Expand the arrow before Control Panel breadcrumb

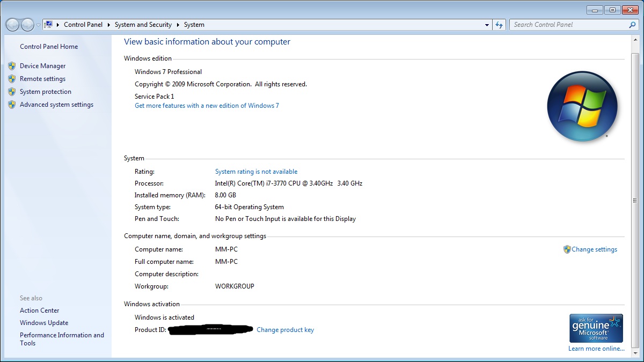click(x=58, y=25)
